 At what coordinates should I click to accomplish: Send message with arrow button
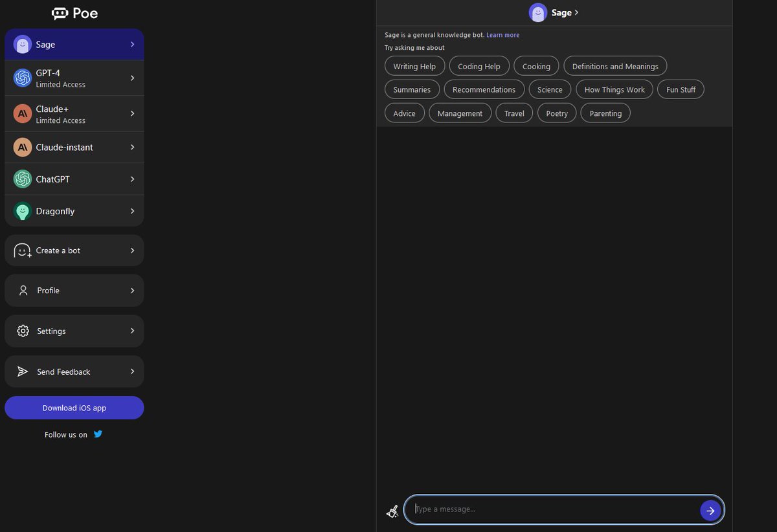pyautogui.click(x=710, y=511)
